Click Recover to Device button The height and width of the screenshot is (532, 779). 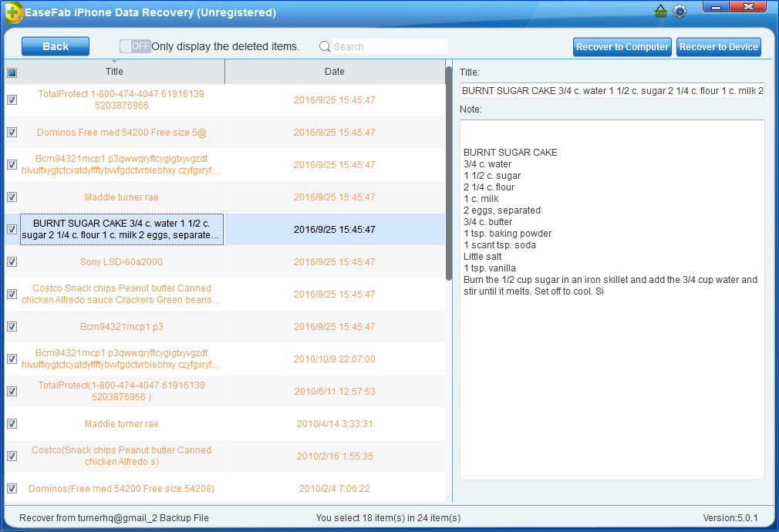coord(718,47)
